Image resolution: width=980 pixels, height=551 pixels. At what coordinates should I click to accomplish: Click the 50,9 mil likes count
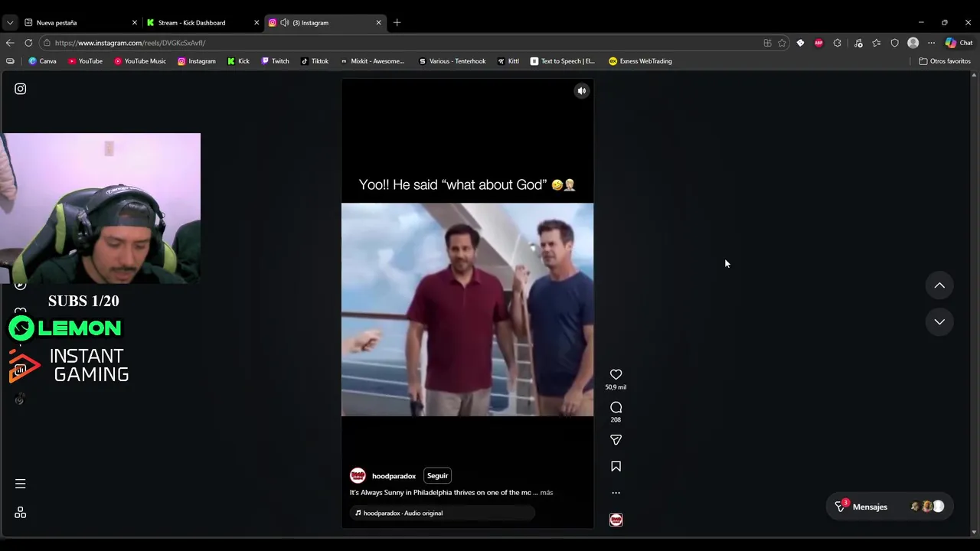pyautogui.click(x=616, y=387)
